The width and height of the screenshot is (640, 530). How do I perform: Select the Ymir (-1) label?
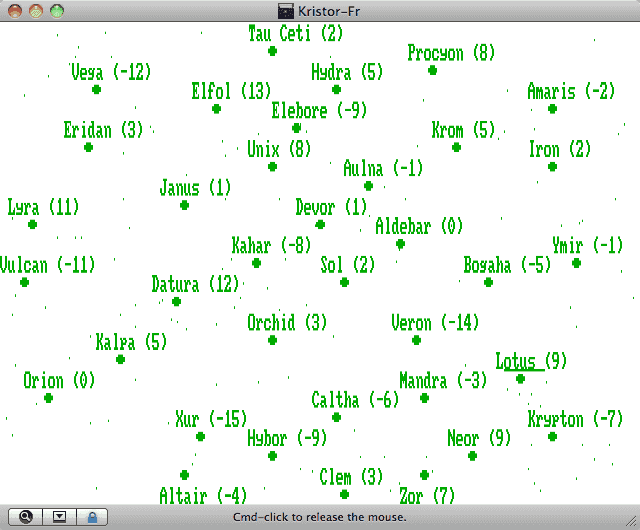click(x=587, y=245)
